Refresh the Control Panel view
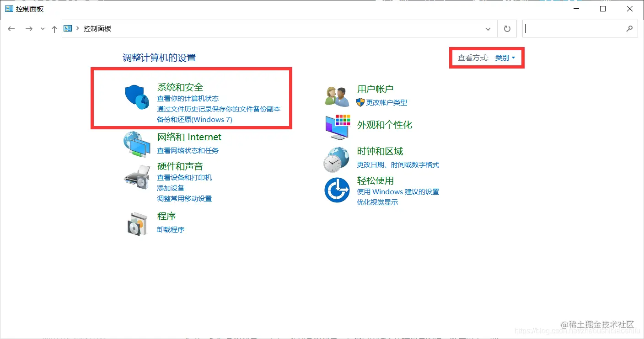 click(507, 29)
